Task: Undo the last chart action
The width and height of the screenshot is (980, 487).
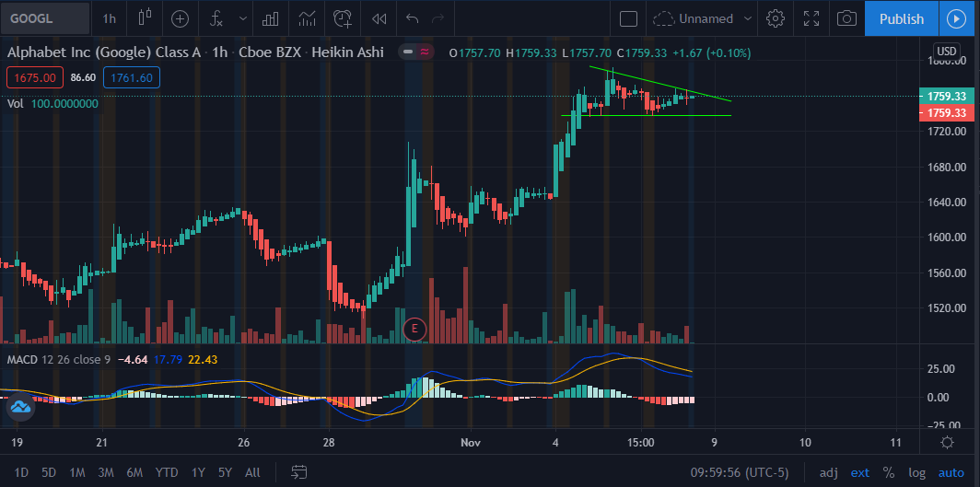Action: pos(412,18)
